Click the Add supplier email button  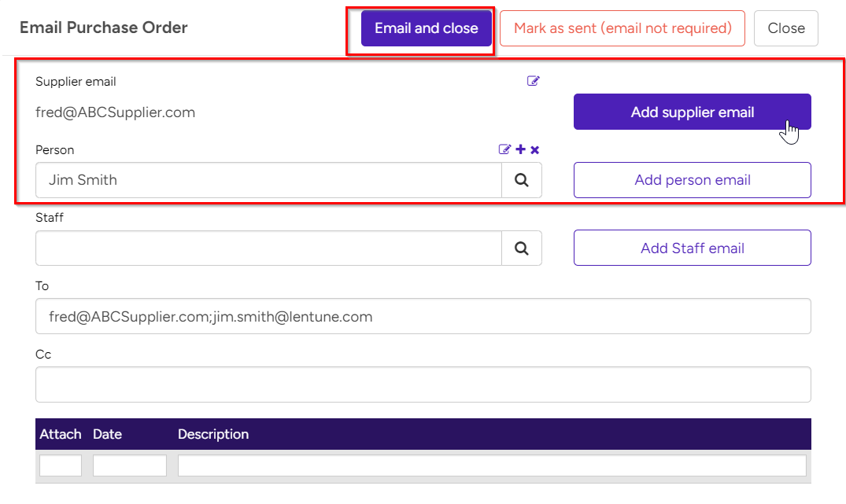pos(692,112)
